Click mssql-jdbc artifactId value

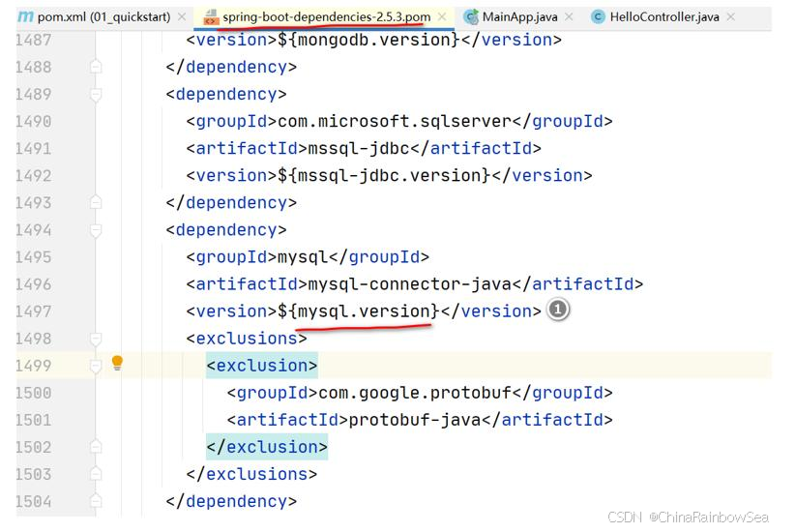(359, 149)
